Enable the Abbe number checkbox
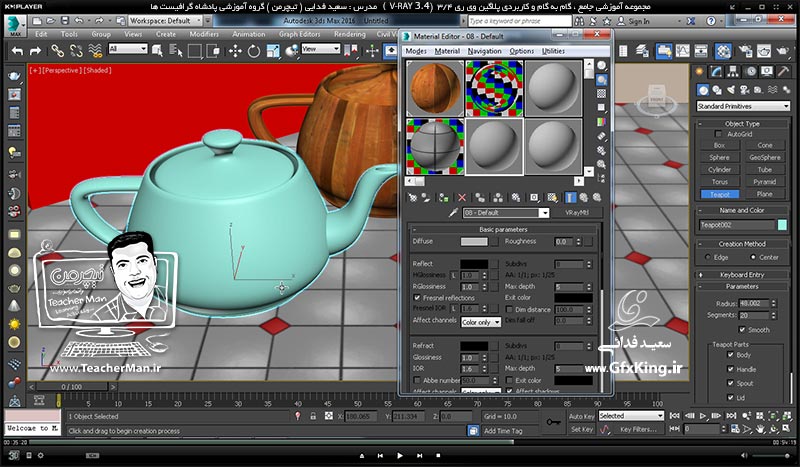This screenshot has width=800, height=467. click(x=416, y=380)
